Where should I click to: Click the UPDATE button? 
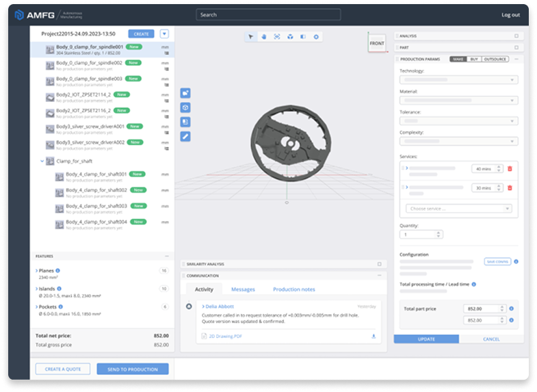coord(426,339)
